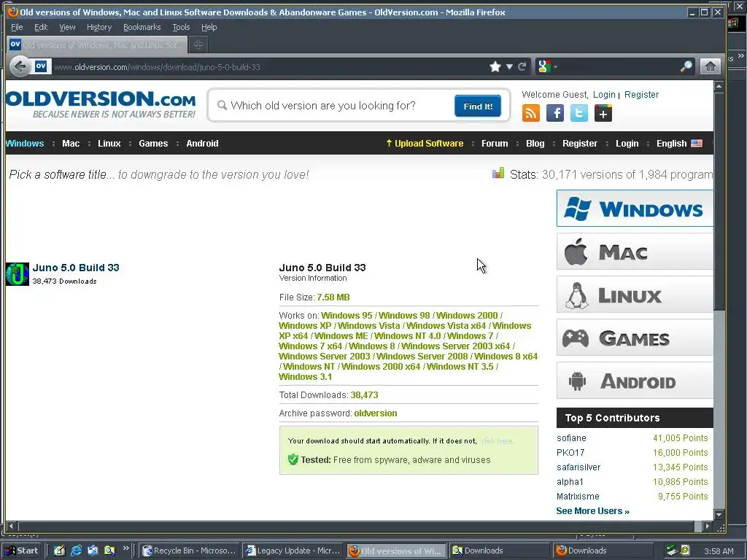The image size is (747, 560).
Task: Click the Firefox Google search box
Action: 619,67
